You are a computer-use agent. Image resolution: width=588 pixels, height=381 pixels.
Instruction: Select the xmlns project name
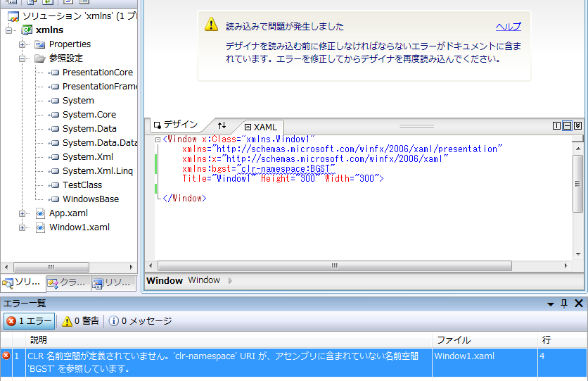point(49,30)
